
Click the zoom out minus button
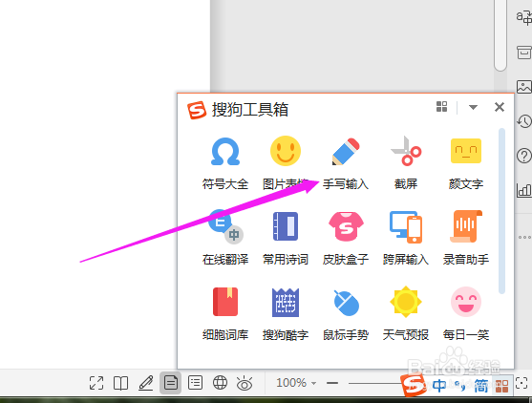[x=332, y=383]
